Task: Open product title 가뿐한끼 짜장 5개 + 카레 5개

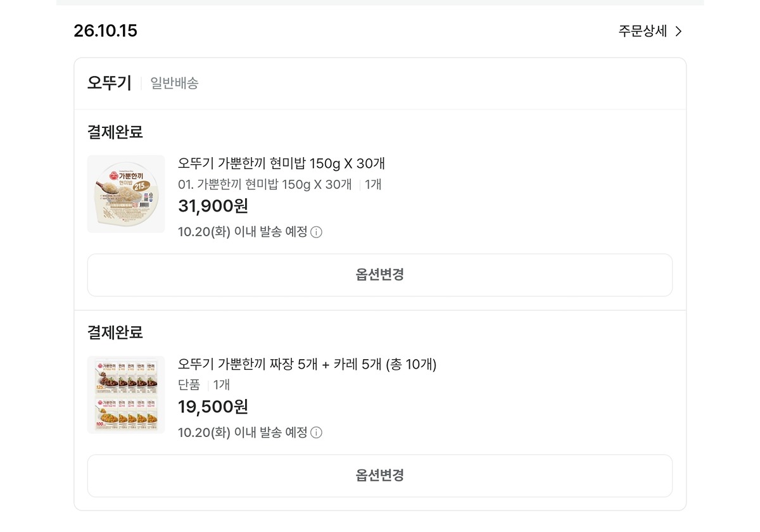Action: [307, 364]
